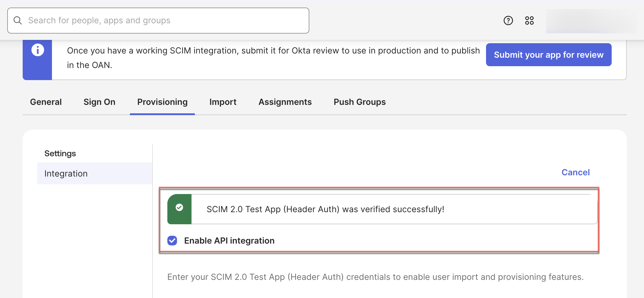The image size is (644, 298).
Task: Click the verified successfully message text
Action: point(325,209)
